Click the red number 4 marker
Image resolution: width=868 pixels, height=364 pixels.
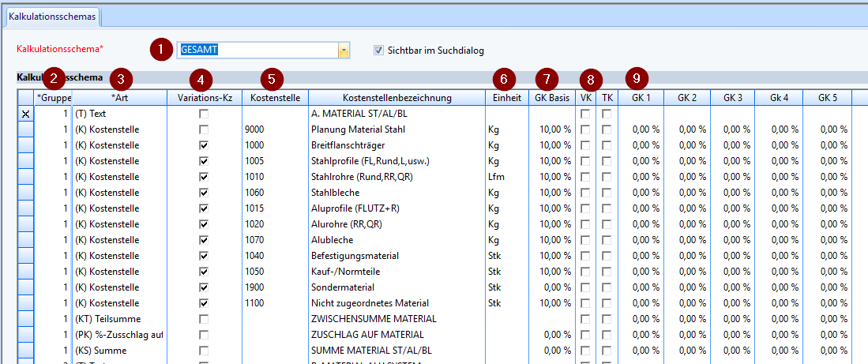201,79
